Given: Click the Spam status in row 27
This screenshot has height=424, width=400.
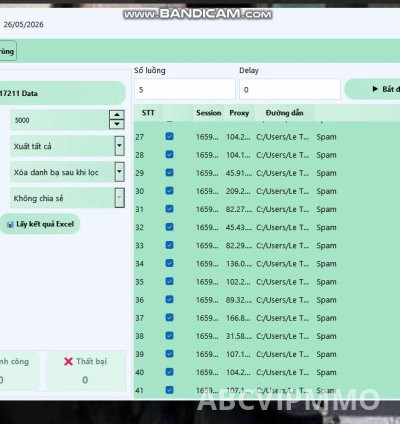Looking at the screenshot, I should click(x=326, y=137).
